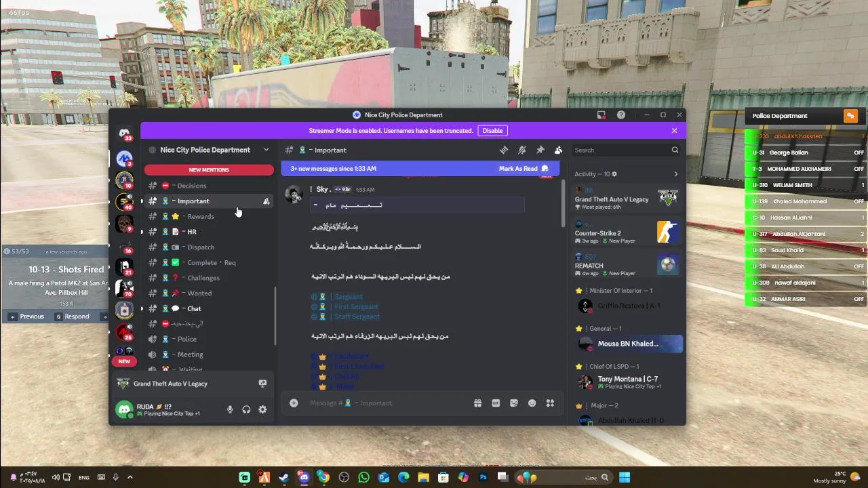Open User Settings gear icon
This screenshot has height=488, width=868.
262,409
